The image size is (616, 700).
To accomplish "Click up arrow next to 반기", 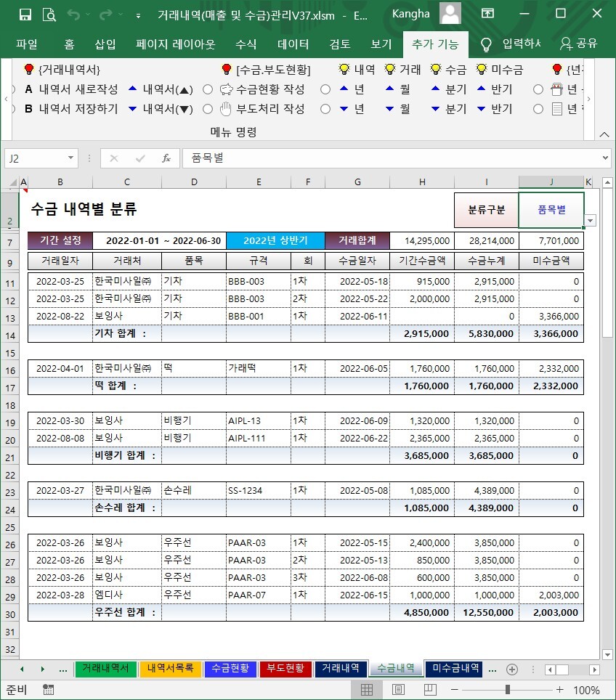I will point(481,89).
